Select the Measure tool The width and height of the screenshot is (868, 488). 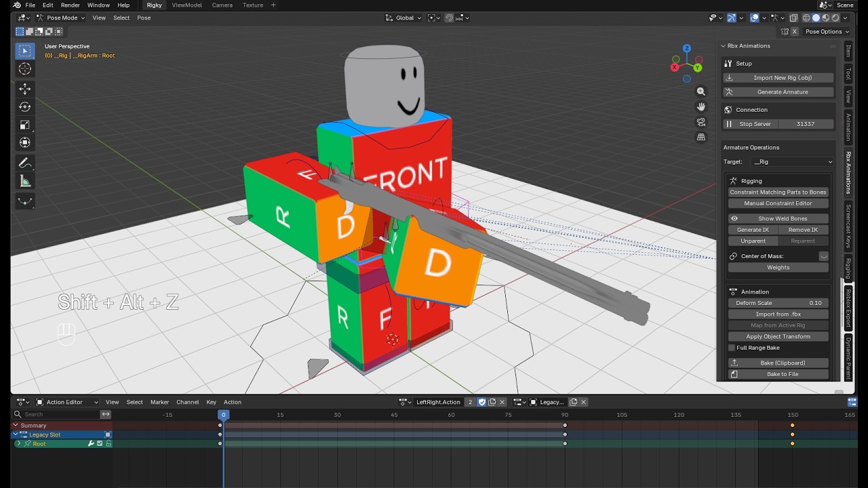click(25, 181)
